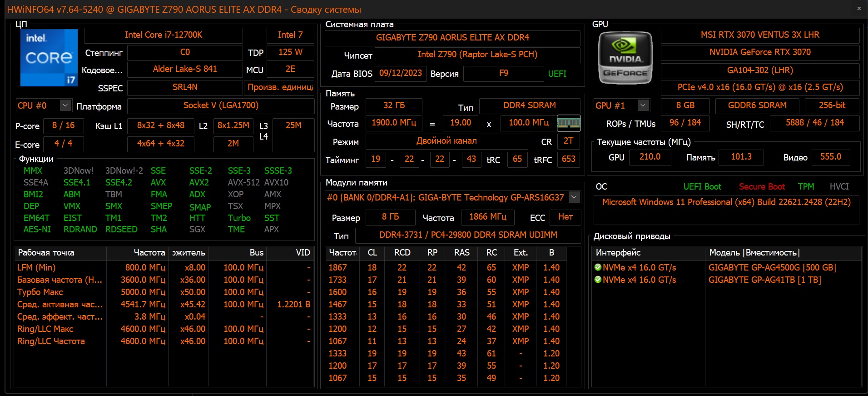Click the Secure Boot status label
868x396 pixels.
(x=761, y=187)
